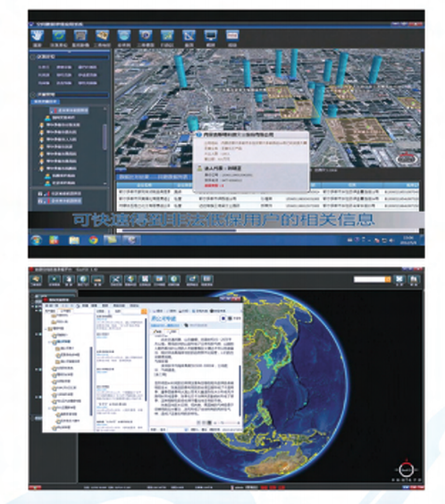Click the orange search button in the dialog
This screenshot has width=445, height=504.
[x=144, y=312]
